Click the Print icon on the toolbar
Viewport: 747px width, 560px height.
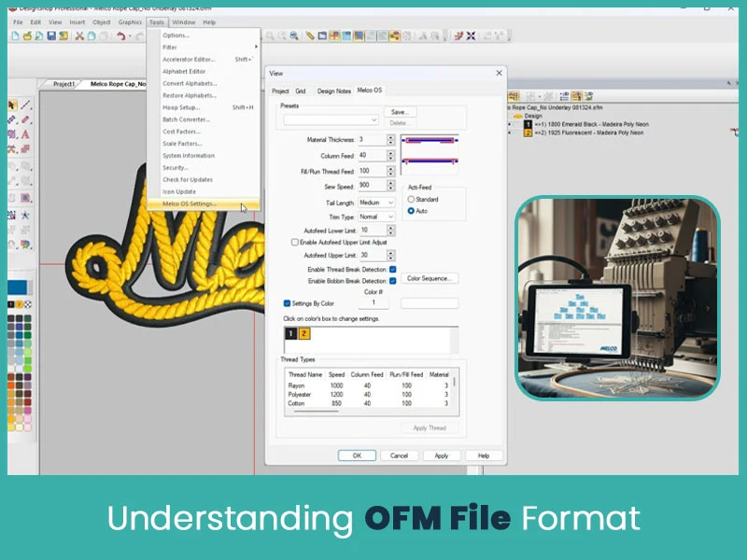point(63,37)
